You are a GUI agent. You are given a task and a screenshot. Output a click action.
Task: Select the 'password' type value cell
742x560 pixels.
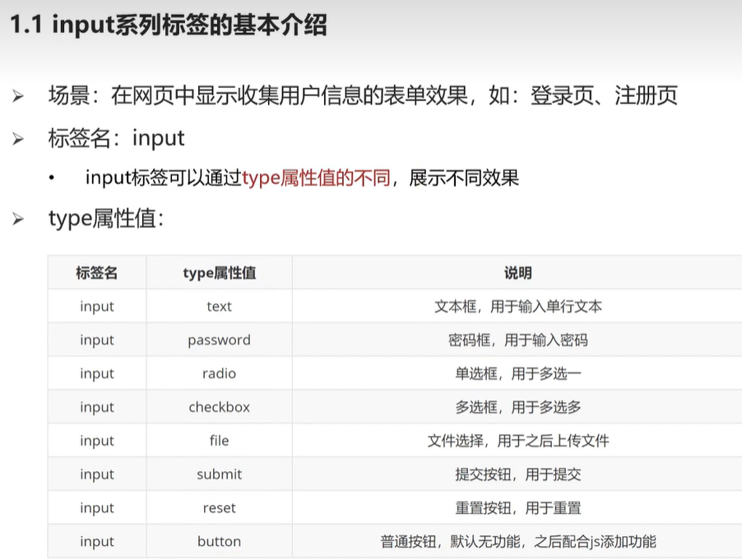click(x=219, y=340)
